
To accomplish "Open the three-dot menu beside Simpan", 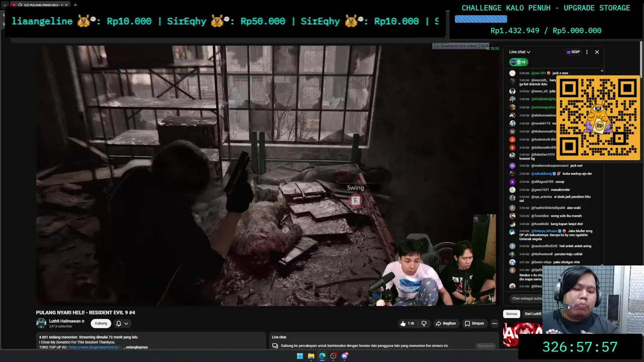I will (495, 323).
